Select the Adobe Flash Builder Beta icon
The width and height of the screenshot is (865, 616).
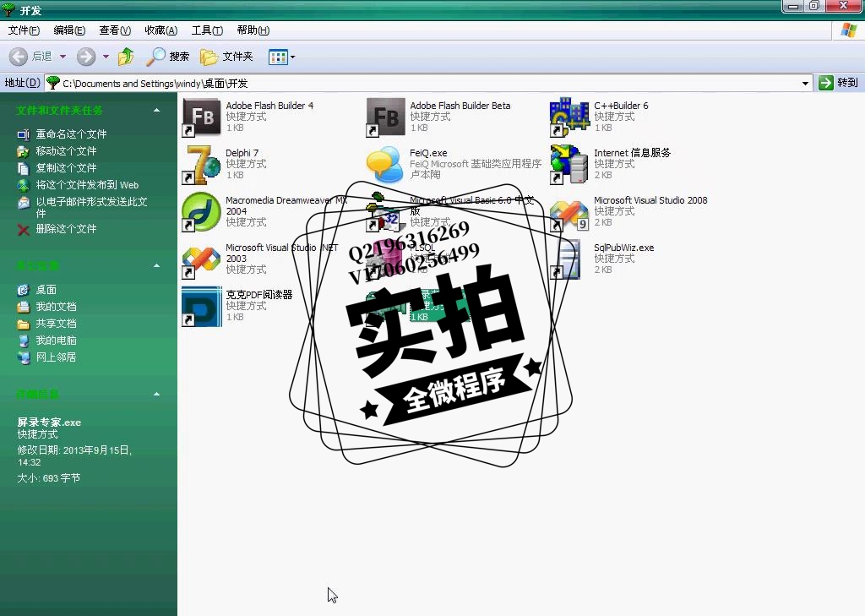pyautogui.click(x=385, y=117)
